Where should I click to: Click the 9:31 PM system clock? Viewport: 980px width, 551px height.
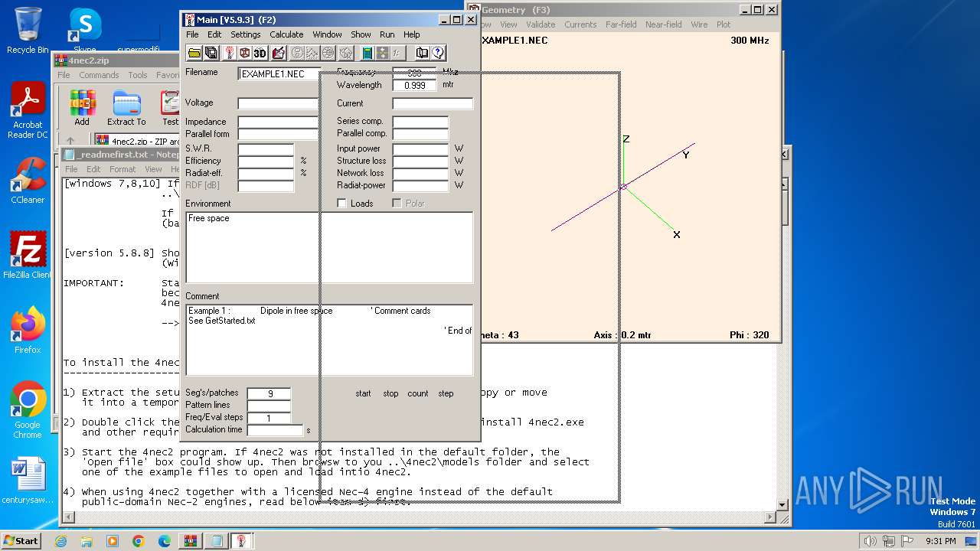pyautogui.click(x=940, y=541)
